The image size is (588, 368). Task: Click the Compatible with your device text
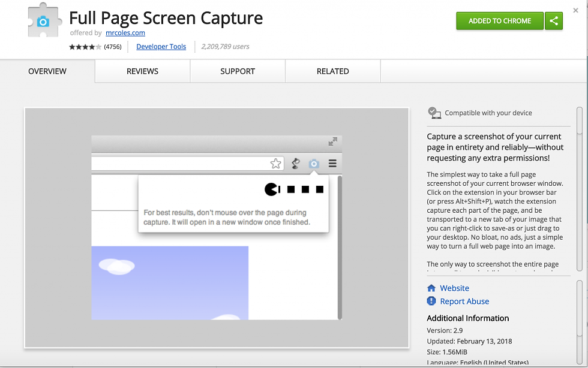(x=488, y=113)
